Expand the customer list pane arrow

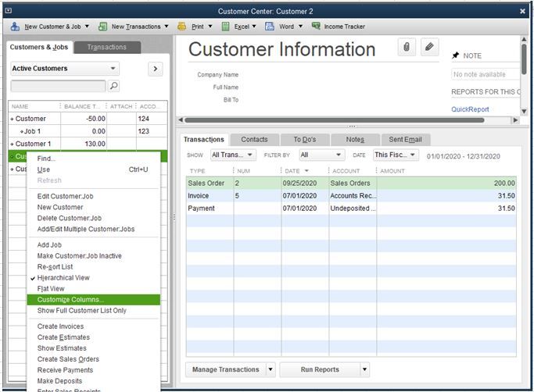pyautogui.click(x=156, y=69)
